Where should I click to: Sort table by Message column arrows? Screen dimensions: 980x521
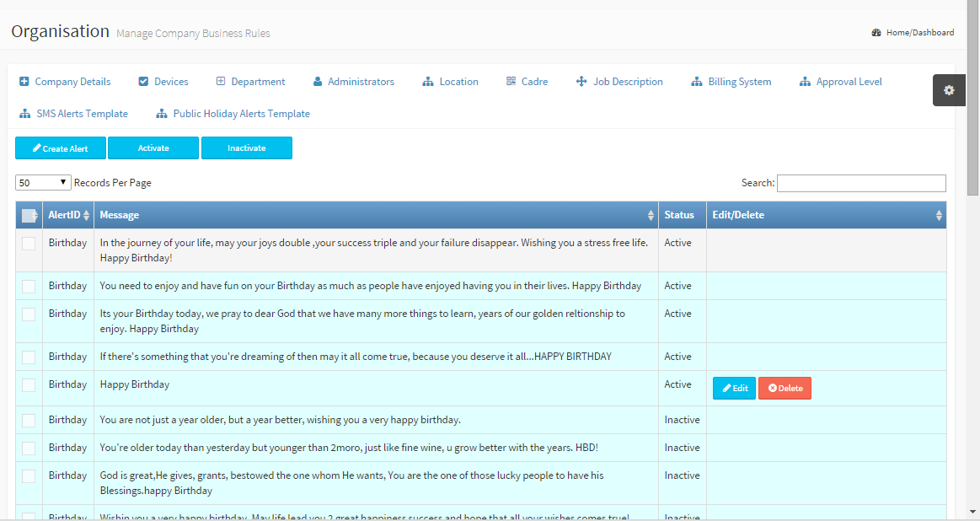tap(650, 216)
